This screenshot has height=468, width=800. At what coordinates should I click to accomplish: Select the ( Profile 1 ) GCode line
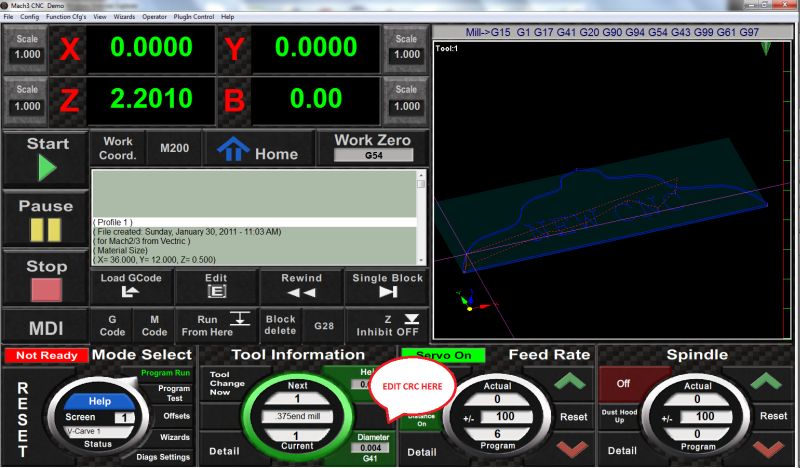click(x=254, y=222)
